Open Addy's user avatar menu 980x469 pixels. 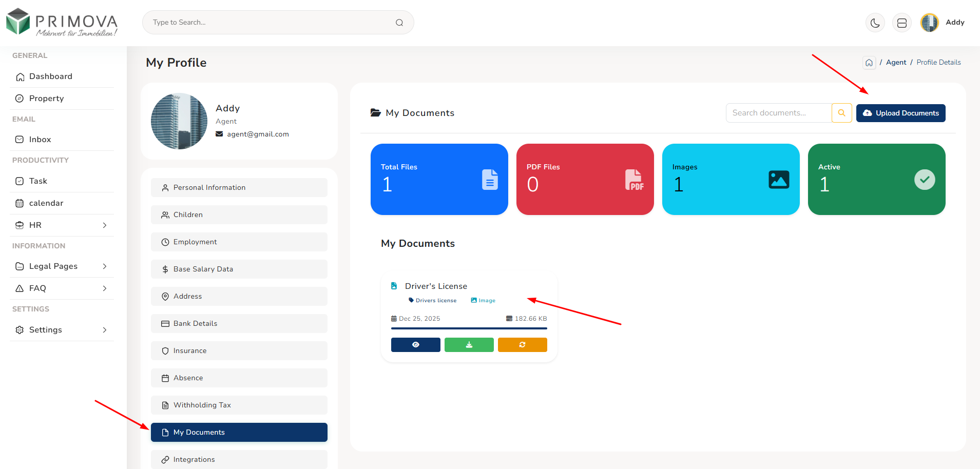click(929, 23)
